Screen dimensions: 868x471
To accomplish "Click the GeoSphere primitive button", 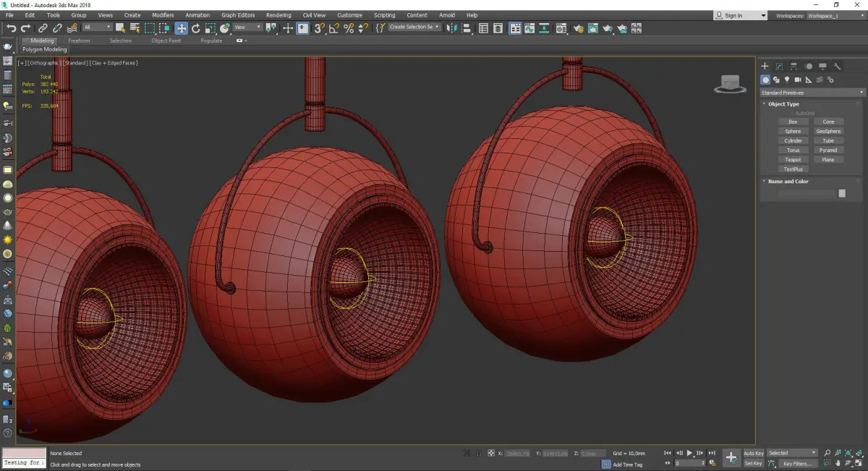I will [x=828, y=131].
